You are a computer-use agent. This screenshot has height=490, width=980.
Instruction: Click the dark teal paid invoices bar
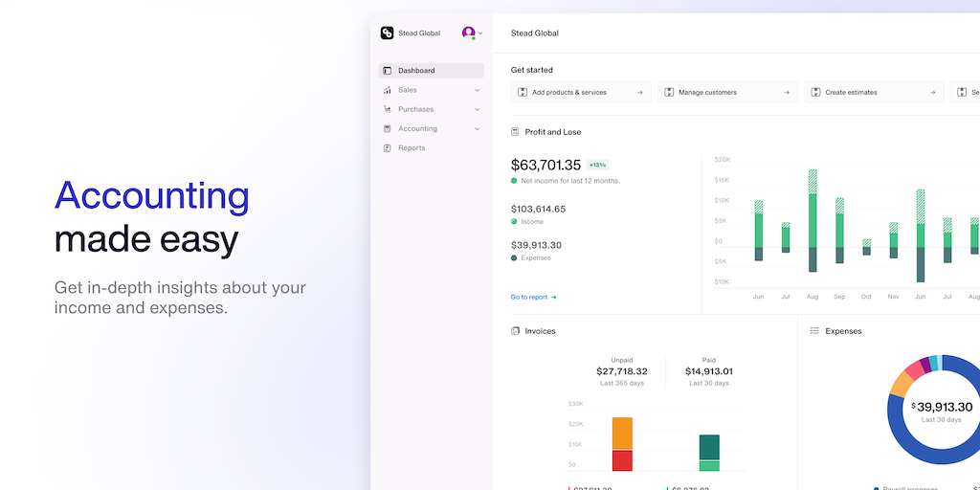point(709,448)
